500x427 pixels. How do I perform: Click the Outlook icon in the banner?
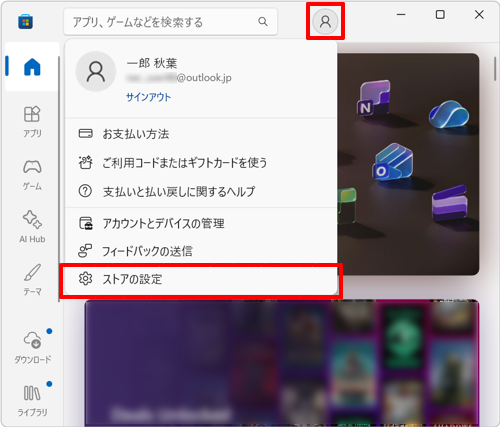392,162
